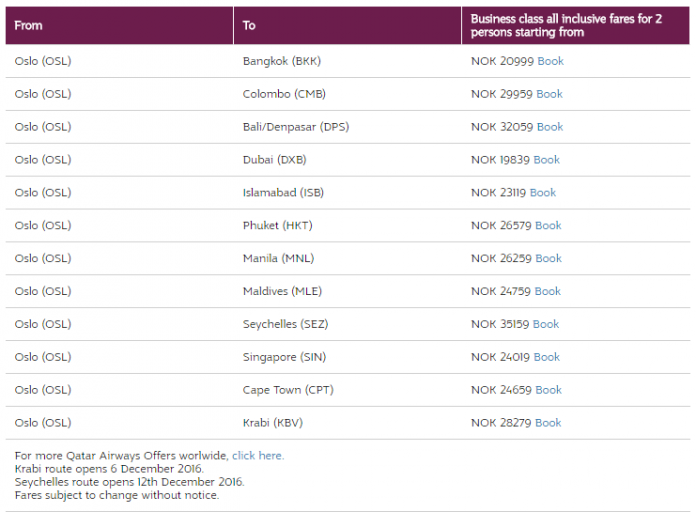This screenshot has height=512, width=696.
Task: Open 'click here' for more offers
Action: click(257, 456)
